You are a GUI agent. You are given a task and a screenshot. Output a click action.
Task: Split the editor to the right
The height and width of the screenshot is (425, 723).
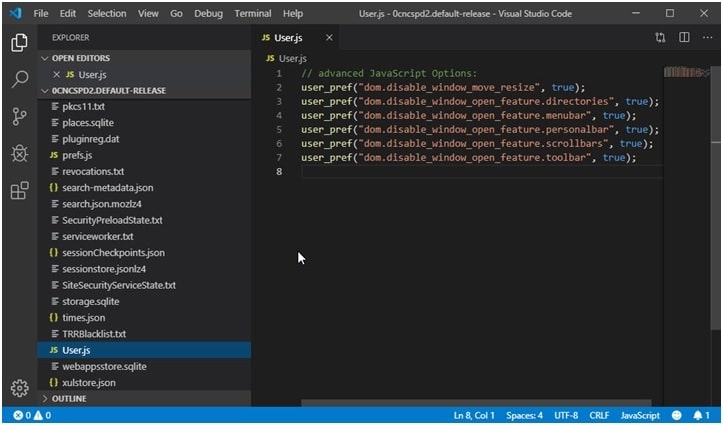click(684, 38)
